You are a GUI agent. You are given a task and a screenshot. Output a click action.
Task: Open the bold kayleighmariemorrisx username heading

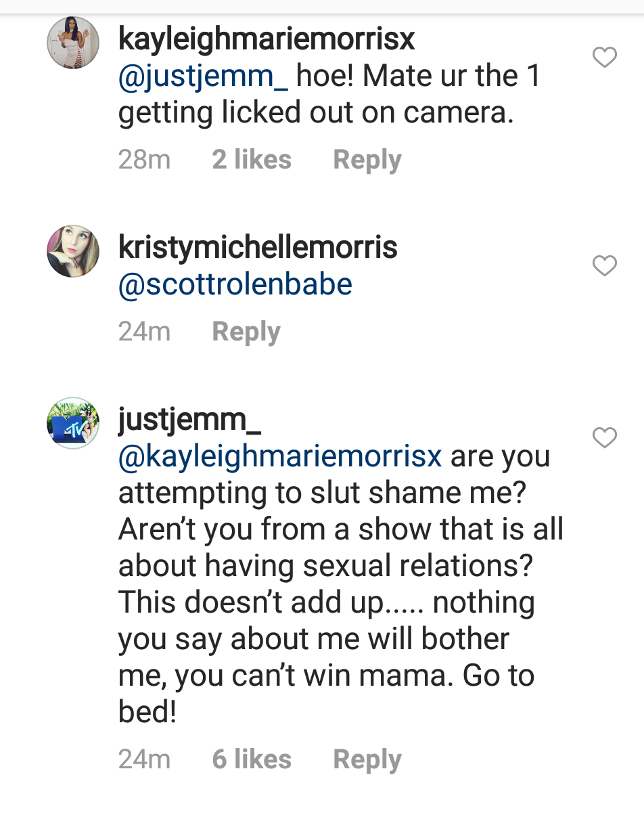pos(267,40)
